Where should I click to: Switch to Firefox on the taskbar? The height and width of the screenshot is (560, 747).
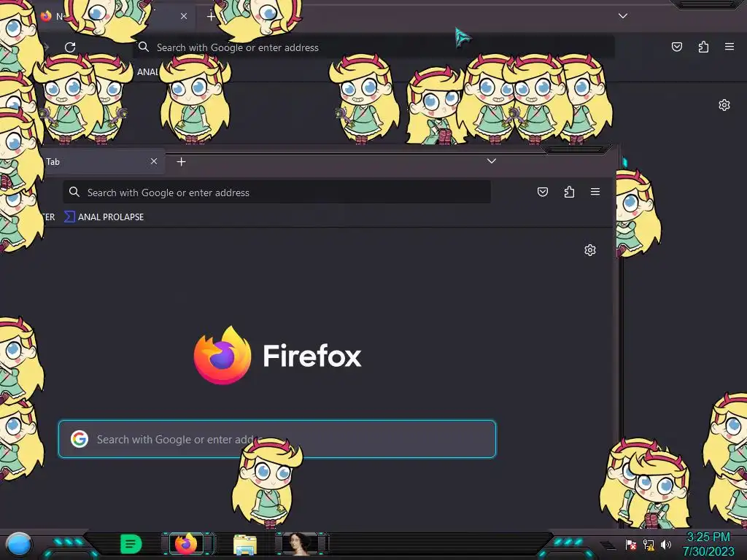point(186,544)
